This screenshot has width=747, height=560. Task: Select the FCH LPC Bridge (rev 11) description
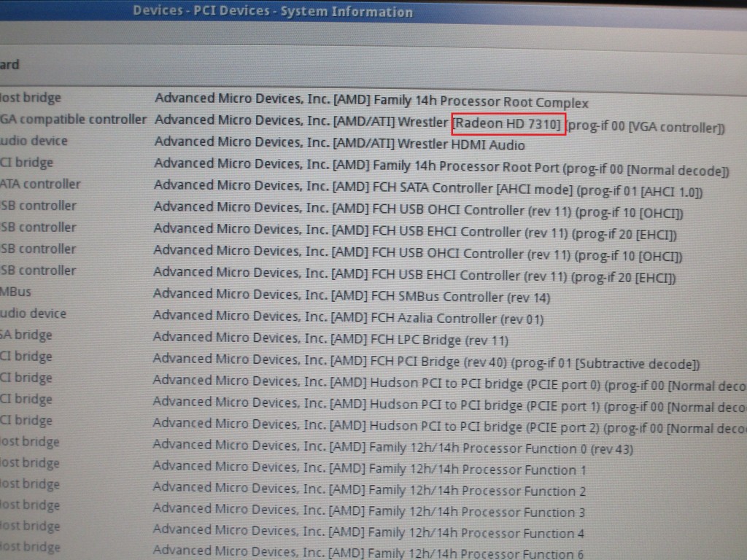pyautogui.click(x=330, y=338)
